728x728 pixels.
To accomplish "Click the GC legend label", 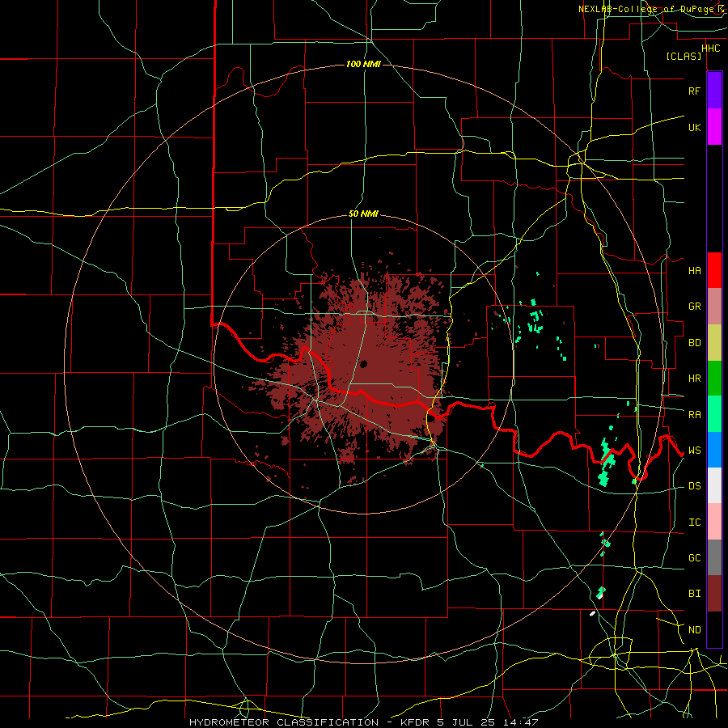I will [694, 558].
